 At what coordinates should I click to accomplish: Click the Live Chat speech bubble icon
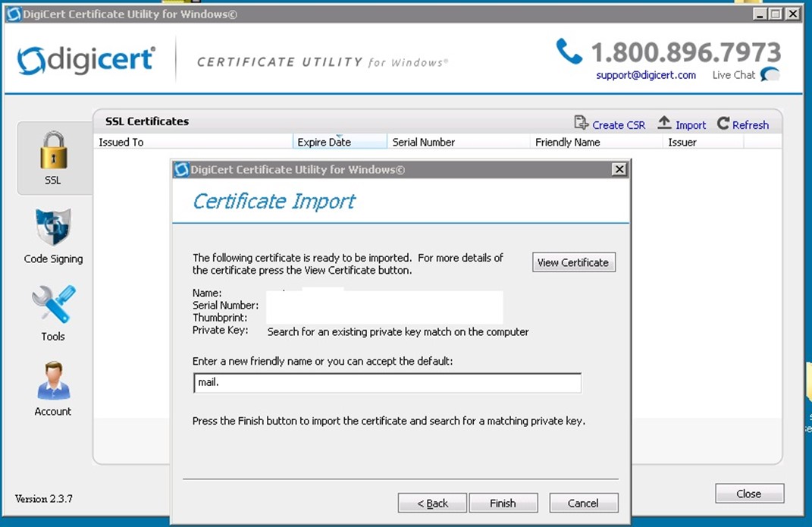[770, 74]
